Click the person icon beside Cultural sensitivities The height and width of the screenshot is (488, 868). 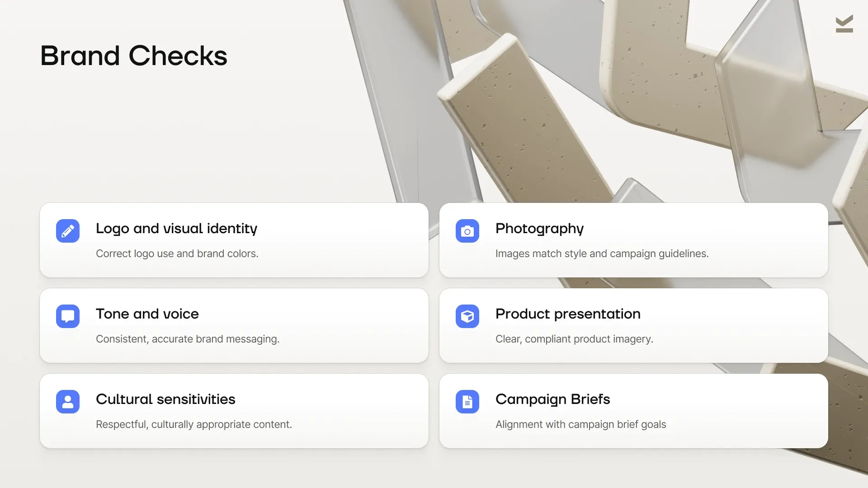[x=68, y=402]
